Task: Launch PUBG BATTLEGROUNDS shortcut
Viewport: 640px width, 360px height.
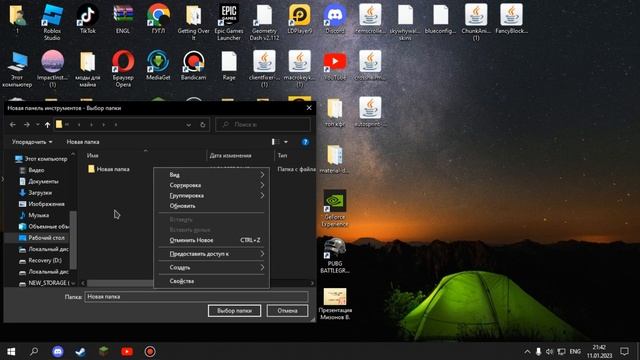Action: (335, 255)
